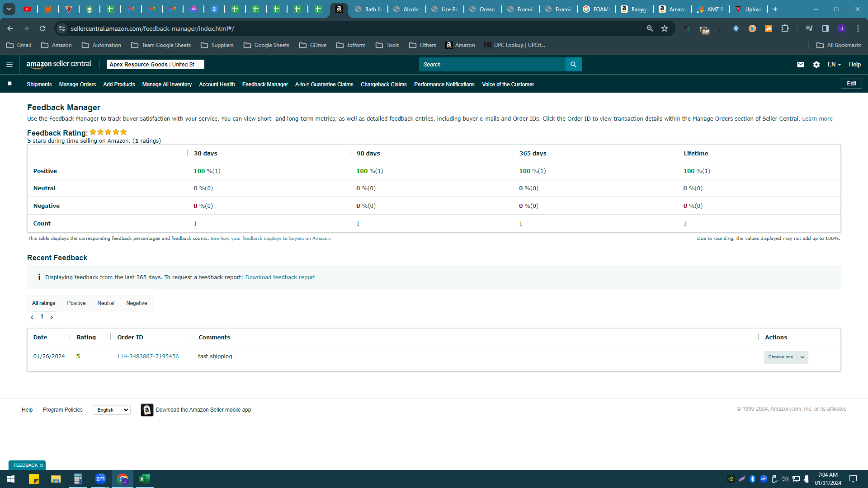The image size is (868, 488).
Task: Select the Negative ratings tab
Action: pyautogui.click(x=137, y=303)
